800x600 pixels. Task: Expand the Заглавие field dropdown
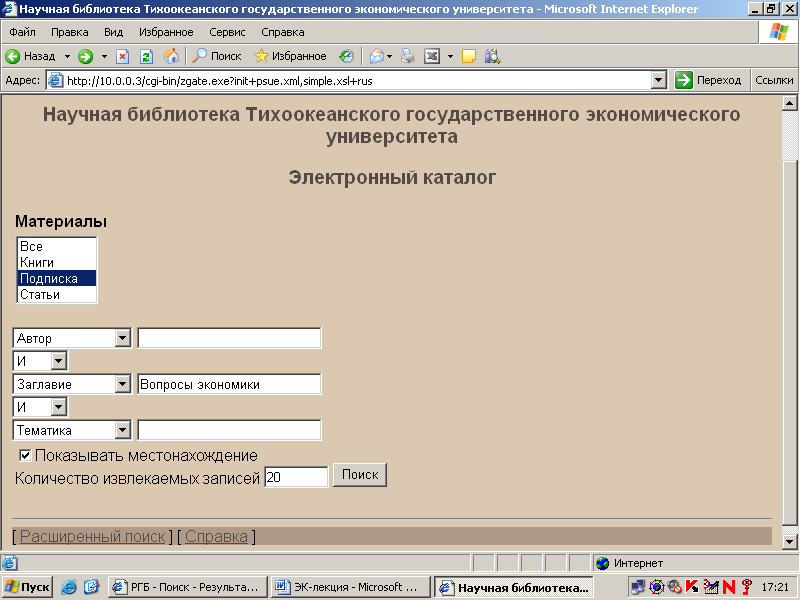point(122,384)
